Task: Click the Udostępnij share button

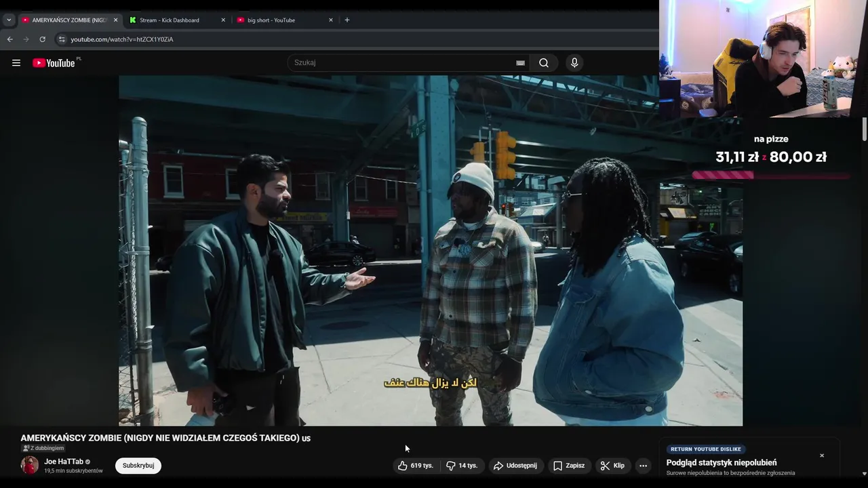Action: (x=515, y=466)
